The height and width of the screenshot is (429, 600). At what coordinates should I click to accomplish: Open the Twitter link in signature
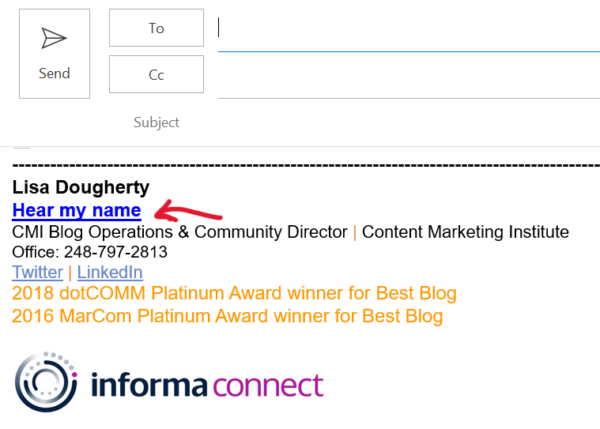[38, 272]
